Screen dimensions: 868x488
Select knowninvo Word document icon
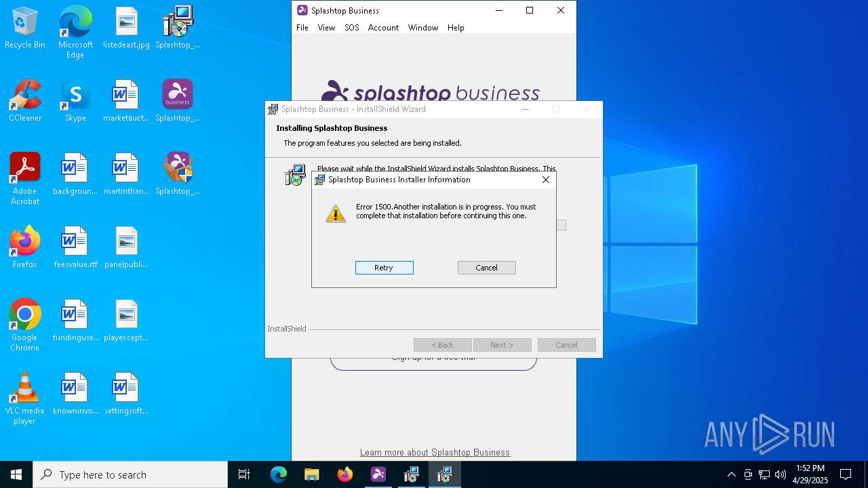75,394
